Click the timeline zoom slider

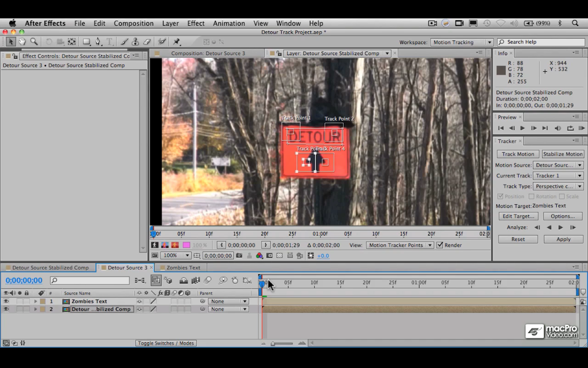pyautogui.click(x=281, y=343)
